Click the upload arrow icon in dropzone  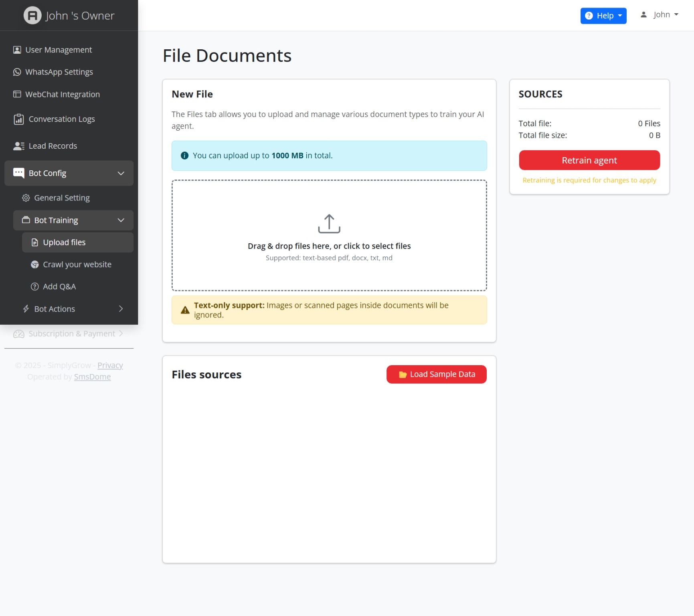(x=329, y=224)
